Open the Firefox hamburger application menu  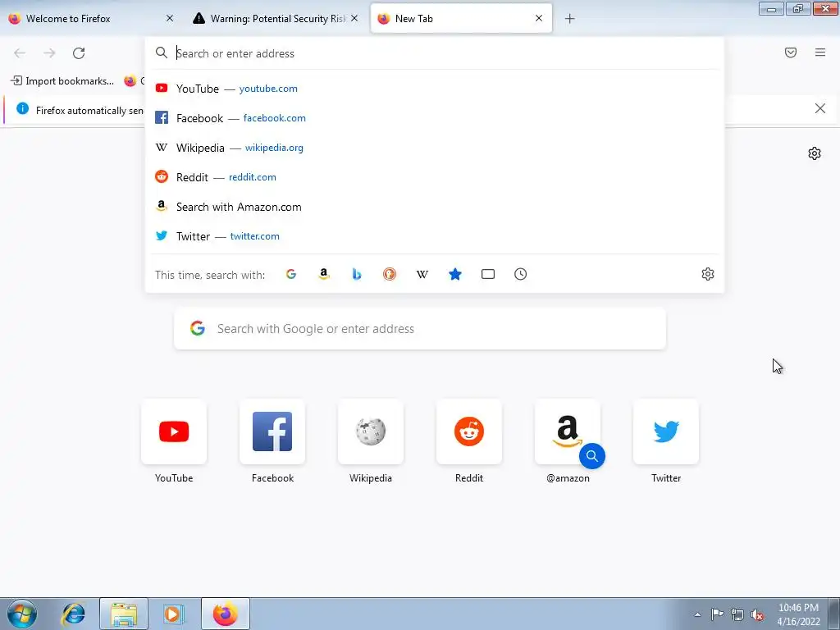tap(820, 52)
